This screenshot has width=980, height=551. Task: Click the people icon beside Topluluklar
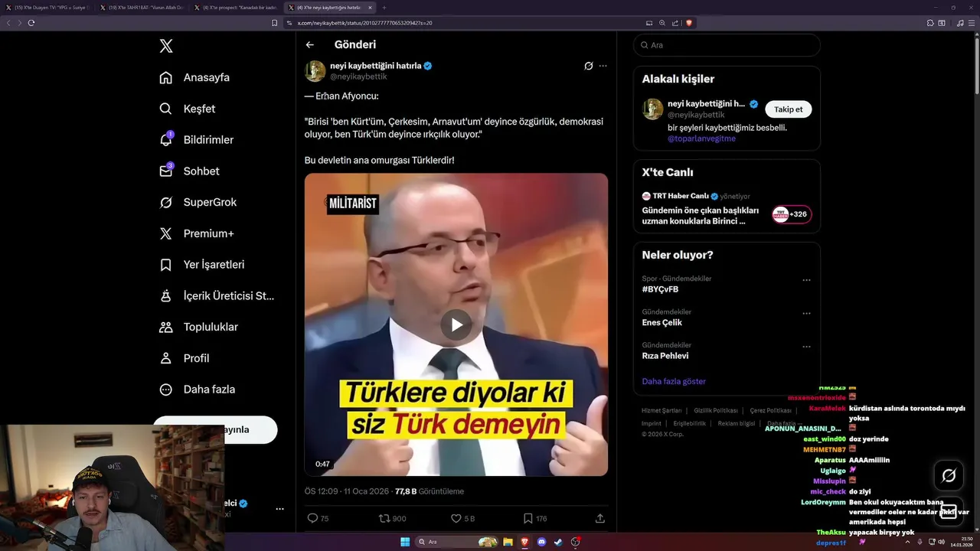point(165,327)
